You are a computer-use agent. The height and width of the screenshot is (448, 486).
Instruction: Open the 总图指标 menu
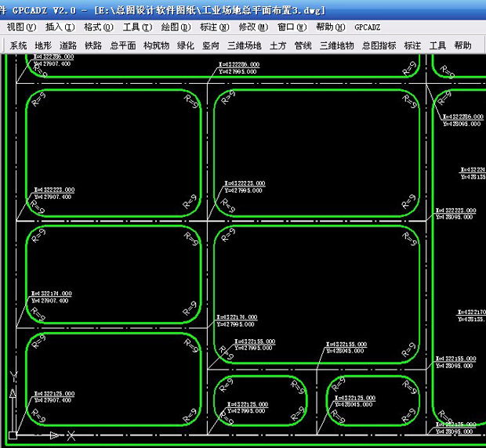pos(379,45)
